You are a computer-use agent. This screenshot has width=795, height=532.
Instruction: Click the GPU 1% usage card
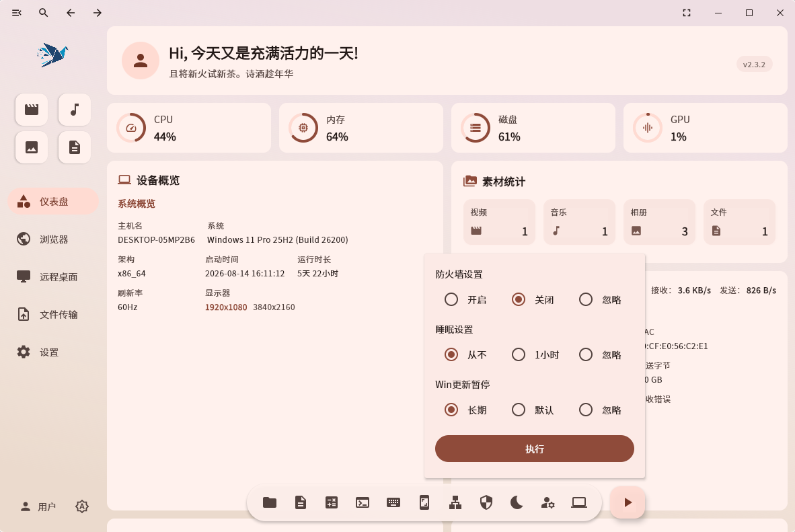coord(706,128)
